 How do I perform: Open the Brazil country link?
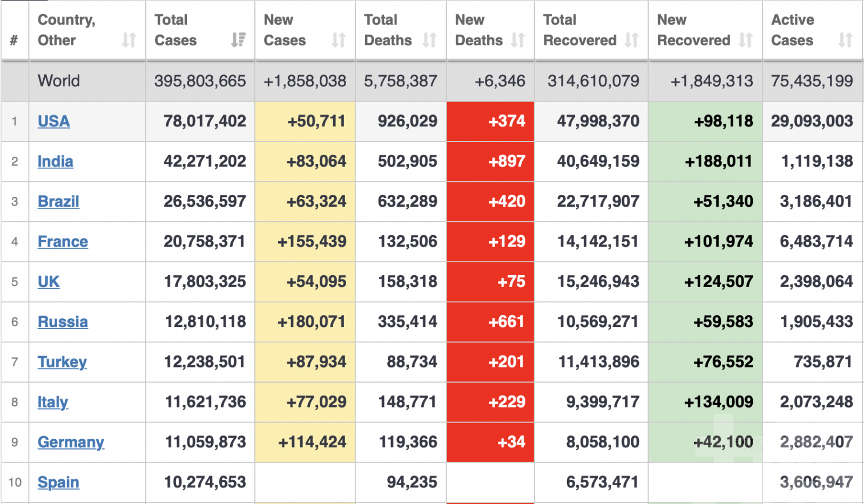(x=58, y=201)
